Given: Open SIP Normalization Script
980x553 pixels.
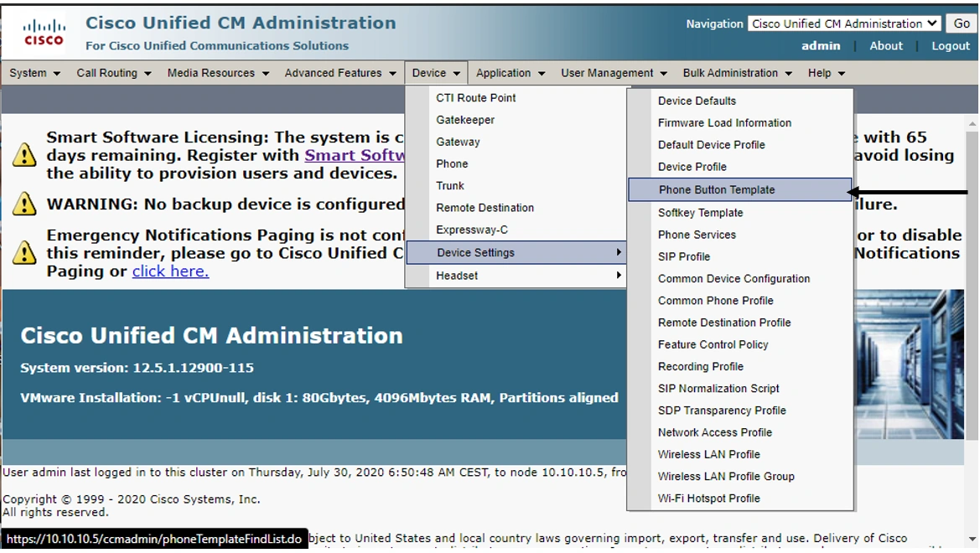Looking at the screenshot, I should pos(740,389).
